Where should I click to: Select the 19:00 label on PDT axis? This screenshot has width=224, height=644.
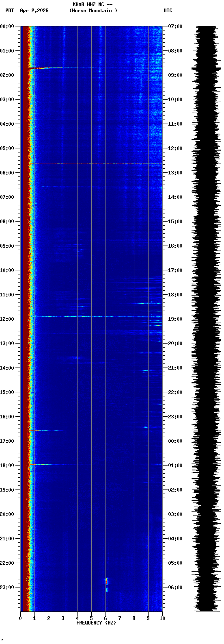(x=7, y=490)
